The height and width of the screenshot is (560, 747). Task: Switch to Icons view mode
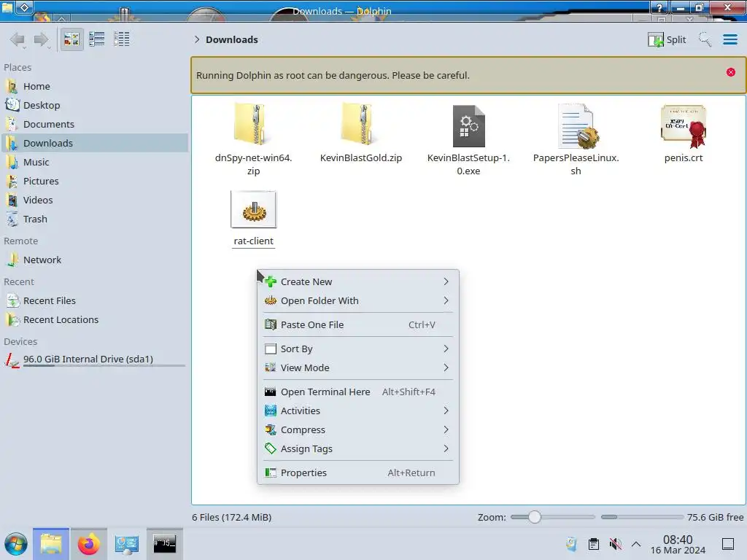(71, 39)
